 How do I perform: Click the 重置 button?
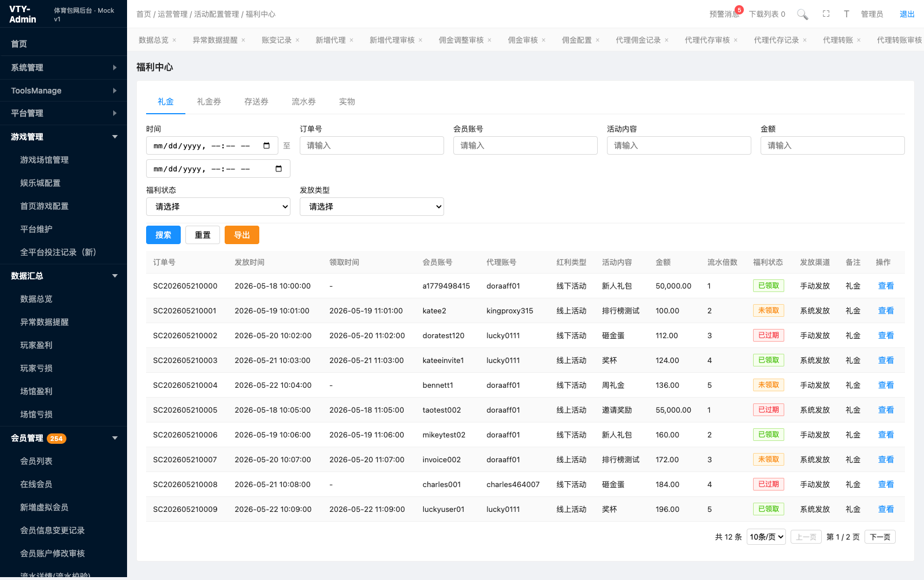click(203, 235)
